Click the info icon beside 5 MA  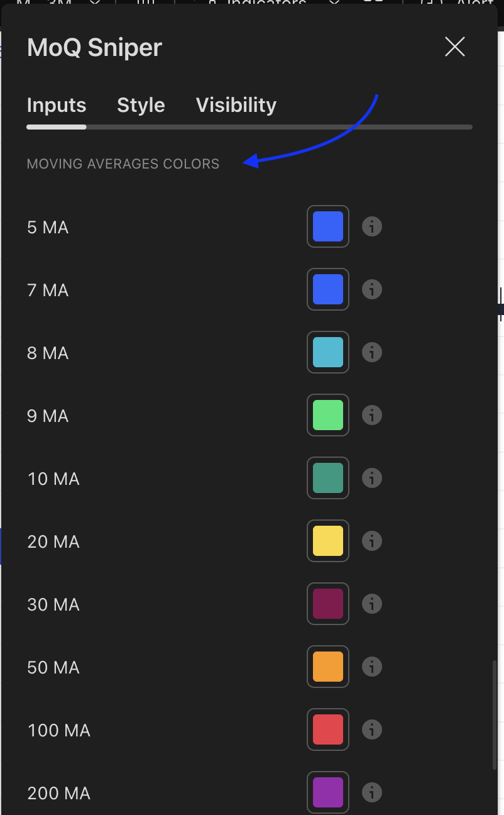[x=372, y=226]
